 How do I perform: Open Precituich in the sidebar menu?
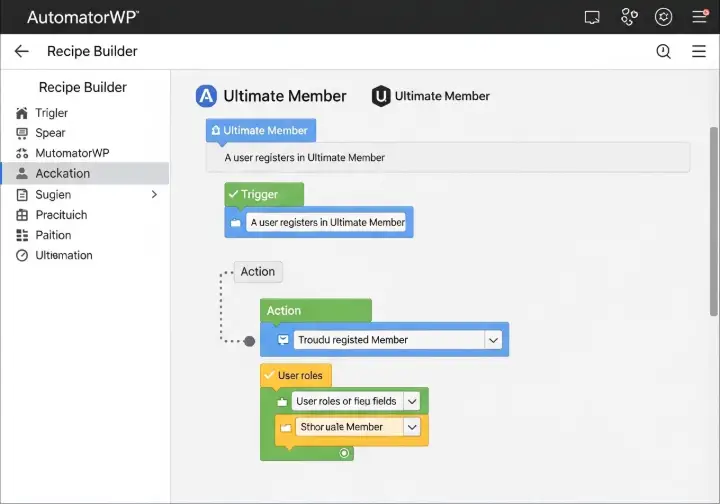[x=60, y=215]
